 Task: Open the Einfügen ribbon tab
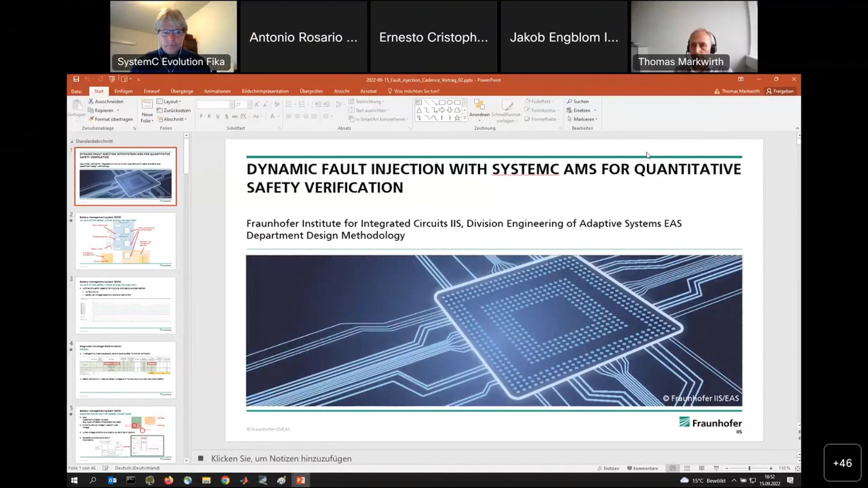click(123, 91)
